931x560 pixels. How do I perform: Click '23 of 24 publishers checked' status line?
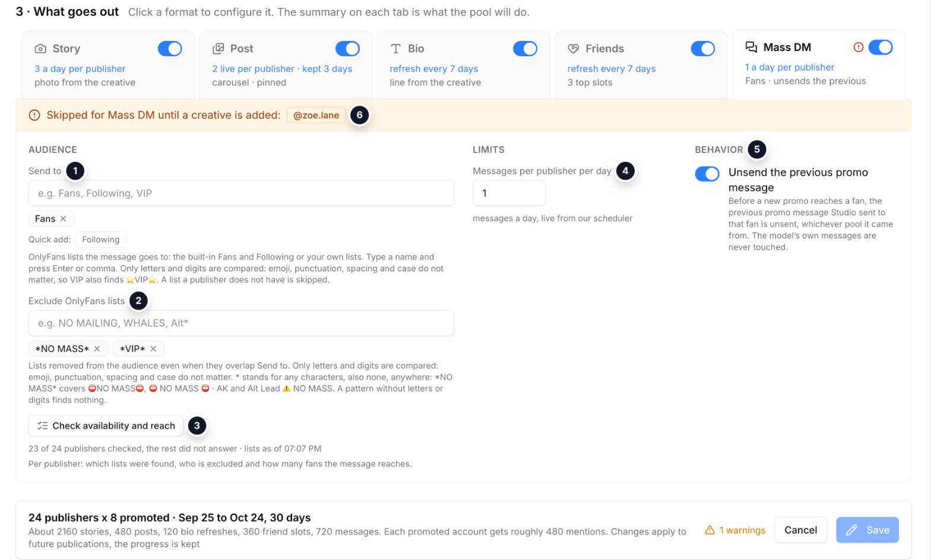click(x=175, y=448)
